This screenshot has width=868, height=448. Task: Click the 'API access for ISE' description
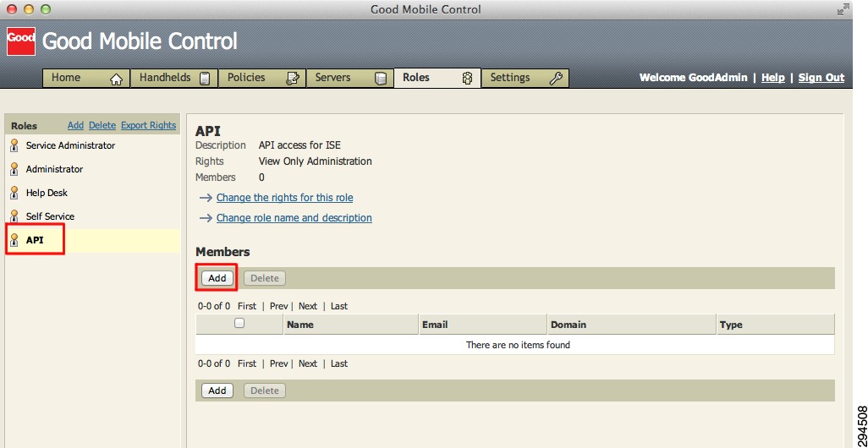click(x=299, y=145)
